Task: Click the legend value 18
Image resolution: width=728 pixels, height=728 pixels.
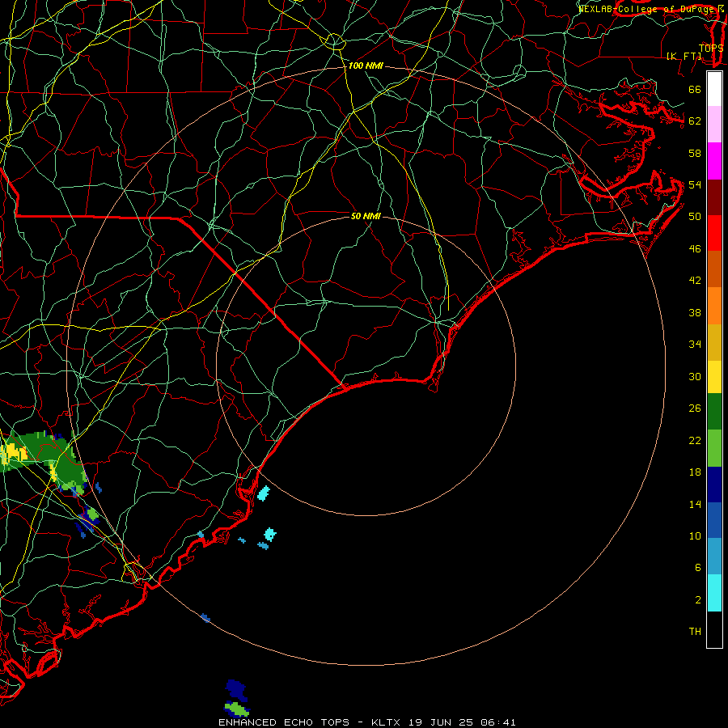Action: tap(695, 472)
